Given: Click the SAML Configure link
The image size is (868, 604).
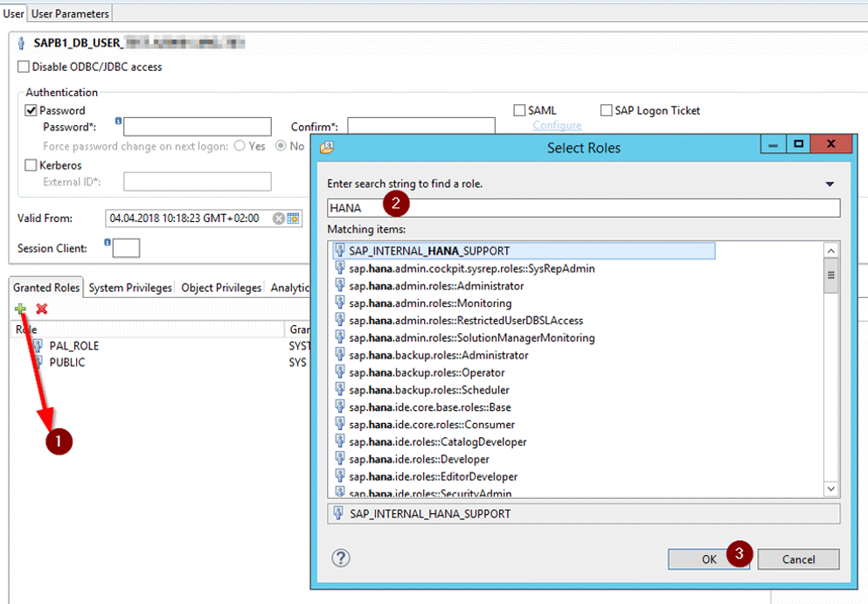Looking at the screenshot, I should coord(557,125).
